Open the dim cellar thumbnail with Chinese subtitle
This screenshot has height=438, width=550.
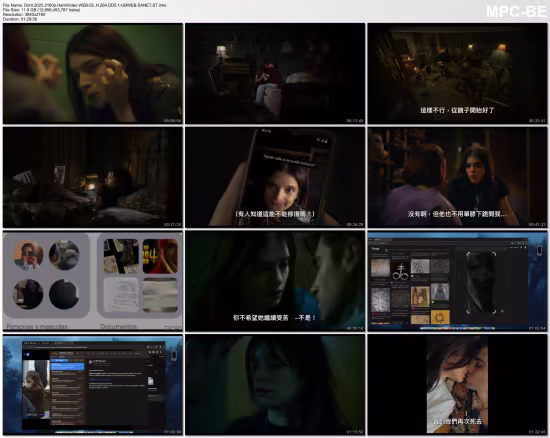pyautogui.click(x=457, y=74)
